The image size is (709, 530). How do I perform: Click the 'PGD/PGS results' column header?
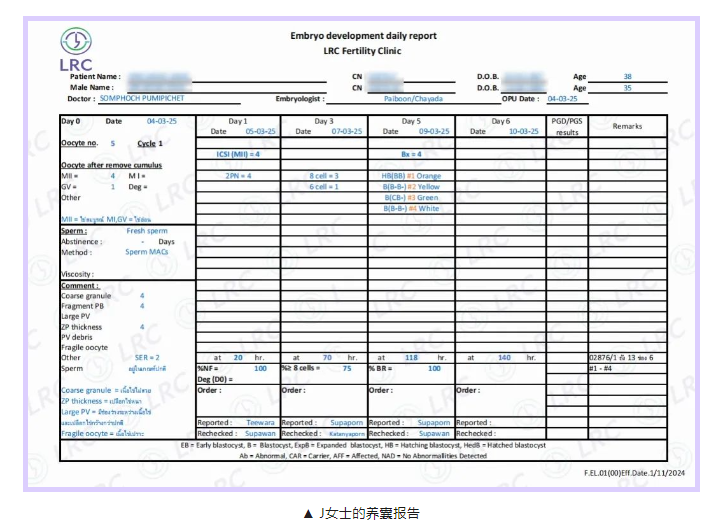[x=567, y=127]
